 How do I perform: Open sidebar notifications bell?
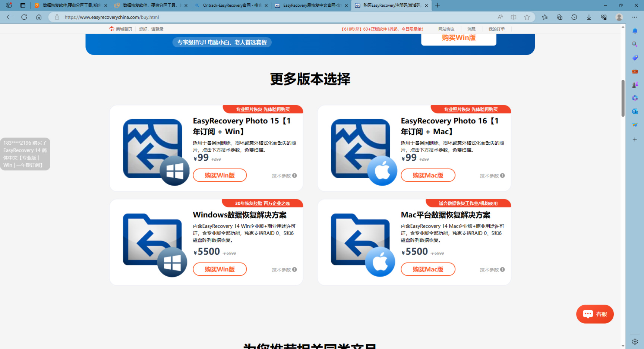[x=635, y=31]
